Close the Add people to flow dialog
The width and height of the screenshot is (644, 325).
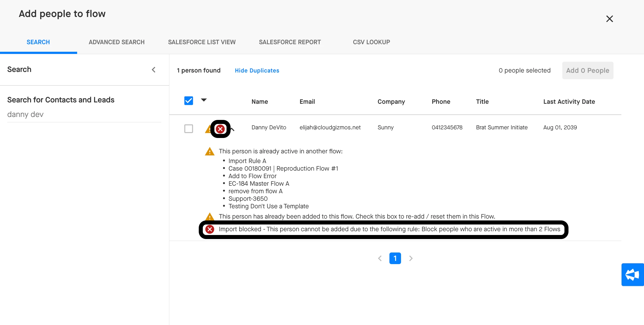[609, 19]
